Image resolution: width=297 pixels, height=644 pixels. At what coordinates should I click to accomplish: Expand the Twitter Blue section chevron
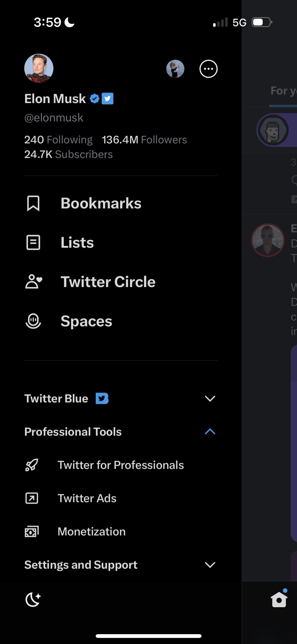(x=210, y=398)
